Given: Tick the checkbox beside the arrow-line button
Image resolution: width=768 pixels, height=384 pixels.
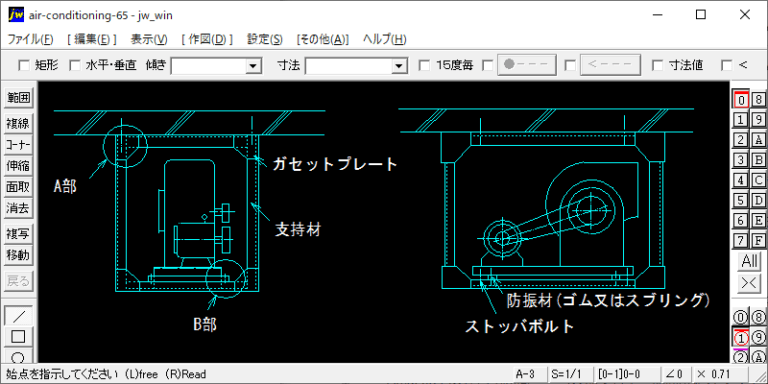Looking at the screenshot, I should [x=570, y=65].
